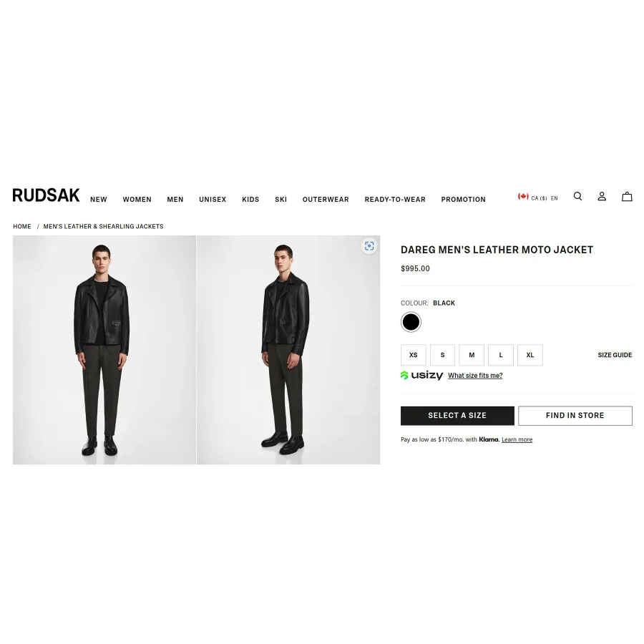
Task: Select the Black colour swatch
Action: tap(411, 322)
